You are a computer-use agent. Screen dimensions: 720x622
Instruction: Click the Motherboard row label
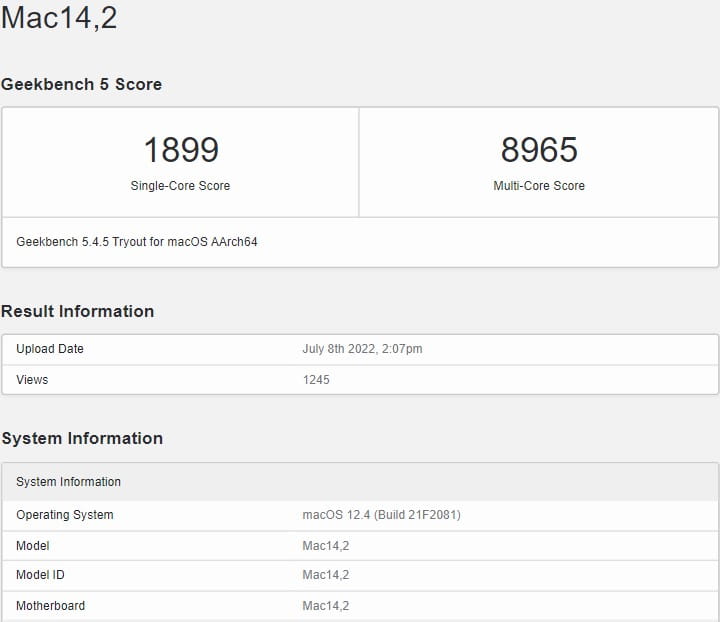point(51,606)
